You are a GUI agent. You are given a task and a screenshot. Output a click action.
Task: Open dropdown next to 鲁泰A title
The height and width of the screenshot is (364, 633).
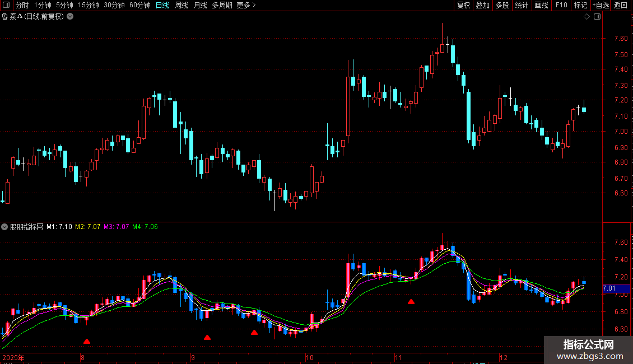(x=70, y=17)
